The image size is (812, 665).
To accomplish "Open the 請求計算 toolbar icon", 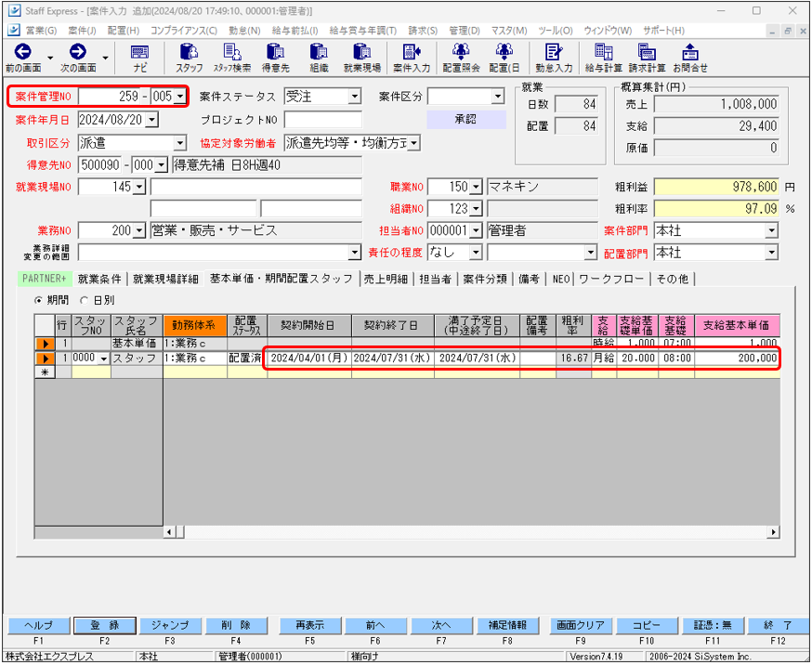I will point(647,58).
